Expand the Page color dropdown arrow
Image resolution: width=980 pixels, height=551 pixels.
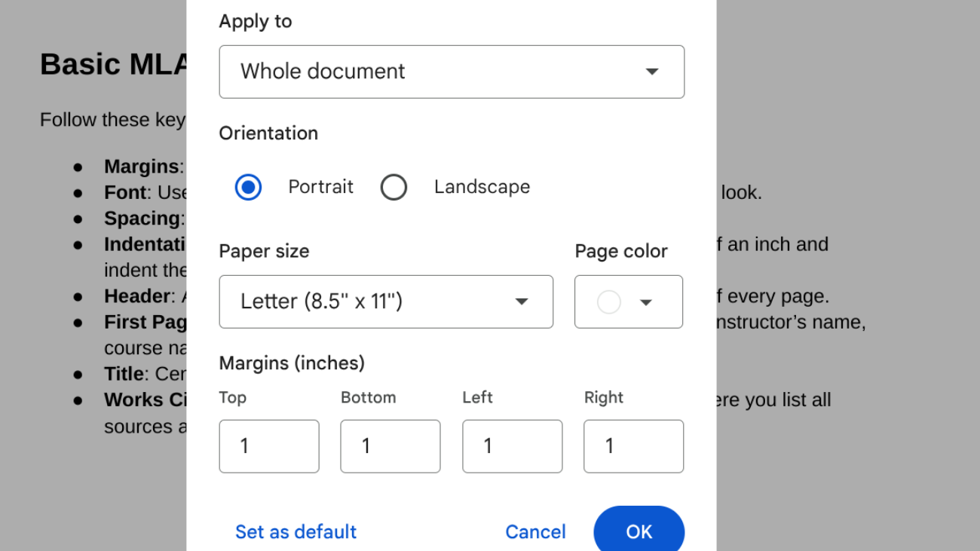(x=647, y=302)
